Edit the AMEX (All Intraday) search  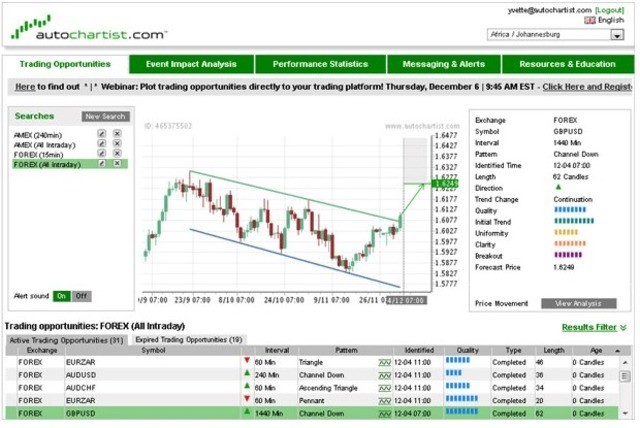(102, 144)
